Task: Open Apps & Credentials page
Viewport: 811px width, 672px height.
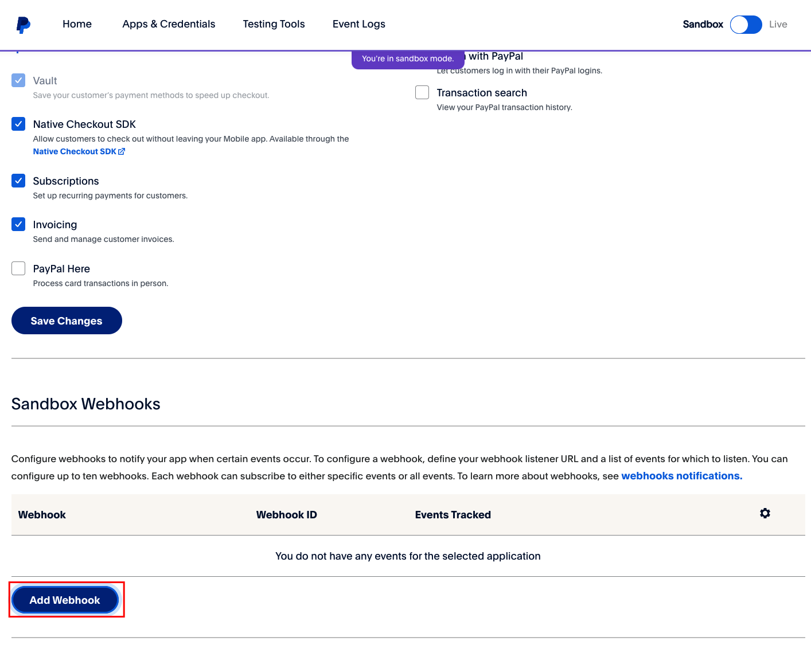Action: tap(169, 24)
